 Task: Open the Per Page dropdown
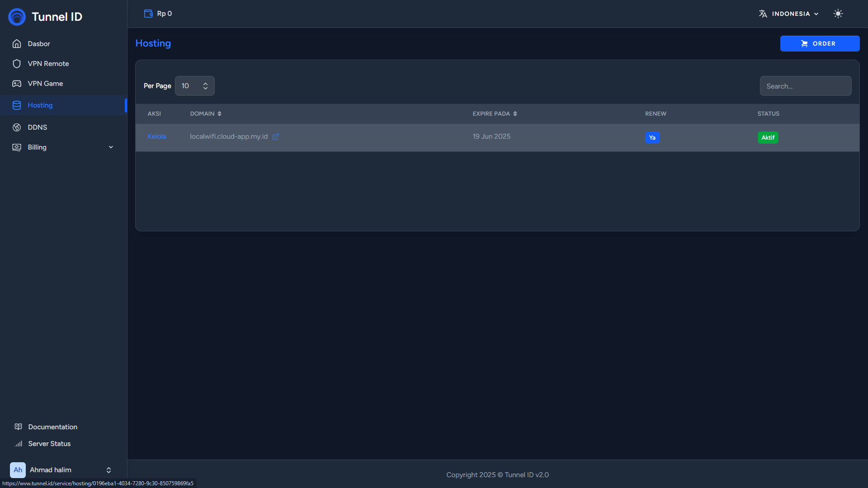(x=195, y=86)
